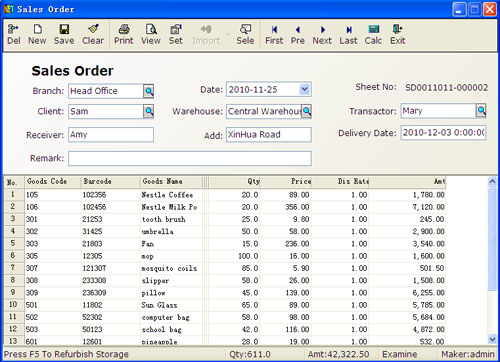The image size is (500, 362).
Task: Click the Client field Sam
Action: (x=106, y=111)
